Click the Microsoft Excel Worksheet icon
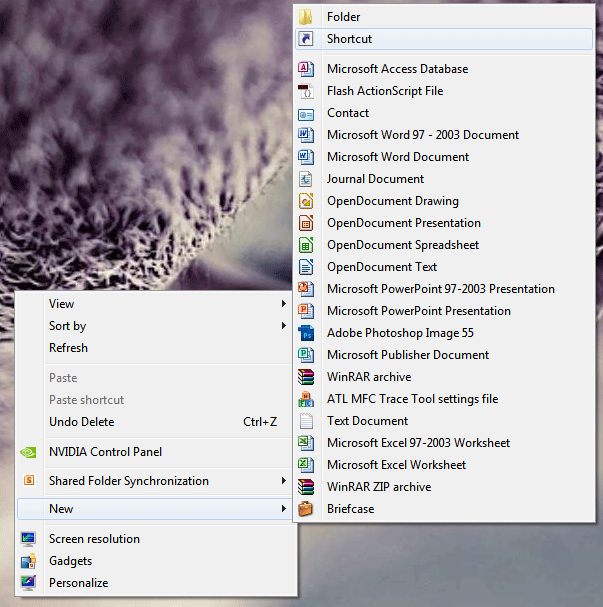The width and height of the screenshot is (603, 607). tap(306, 465)
